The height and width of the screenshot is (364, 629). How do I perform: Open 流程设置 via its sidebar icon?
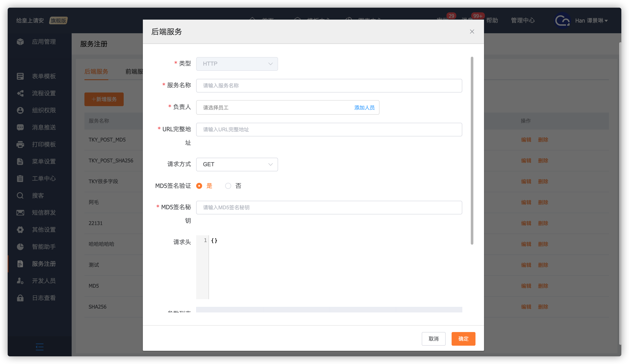pyautogui.click(x=20, y=93)
